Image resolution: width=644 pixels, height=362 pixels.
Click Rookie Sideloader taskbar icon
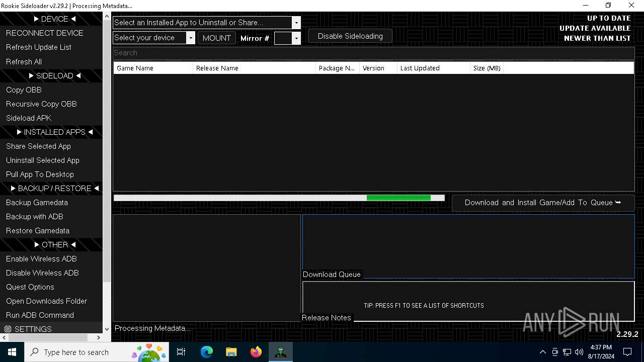[281, 352]
